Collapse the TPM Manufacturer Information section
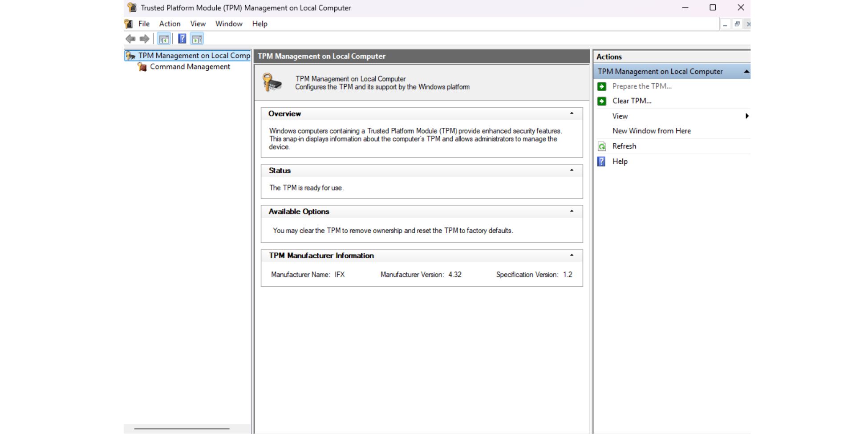The width and height of the screenshot is (868, 434). (572, 255)
